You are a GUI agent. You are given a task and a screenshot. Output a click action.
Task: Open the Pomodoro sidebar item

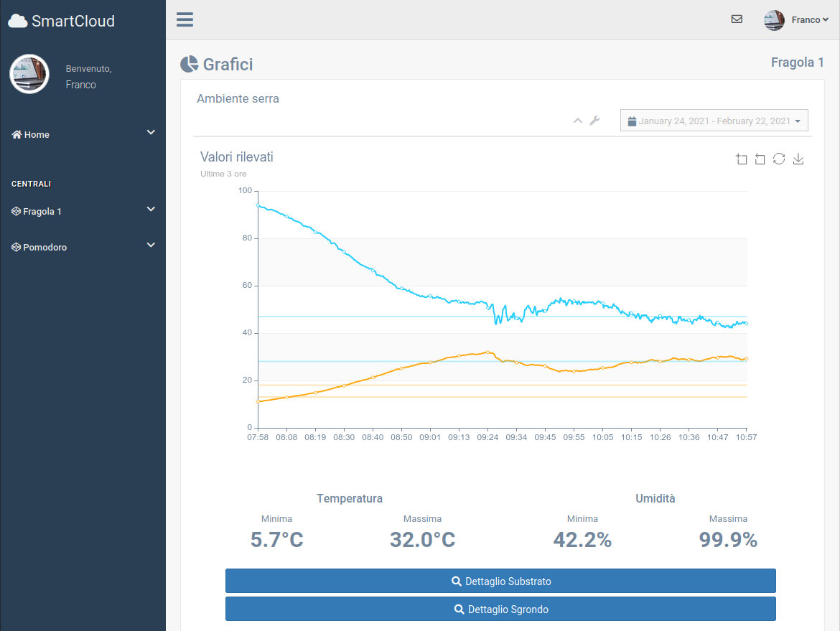click(x=83, y=248)
